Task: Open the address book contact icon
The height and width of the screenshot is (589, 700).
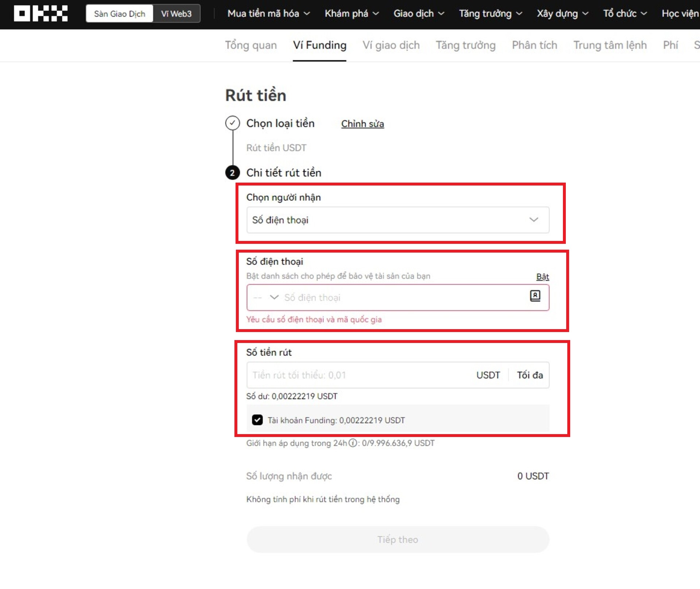Action: (x=535, y=296)
